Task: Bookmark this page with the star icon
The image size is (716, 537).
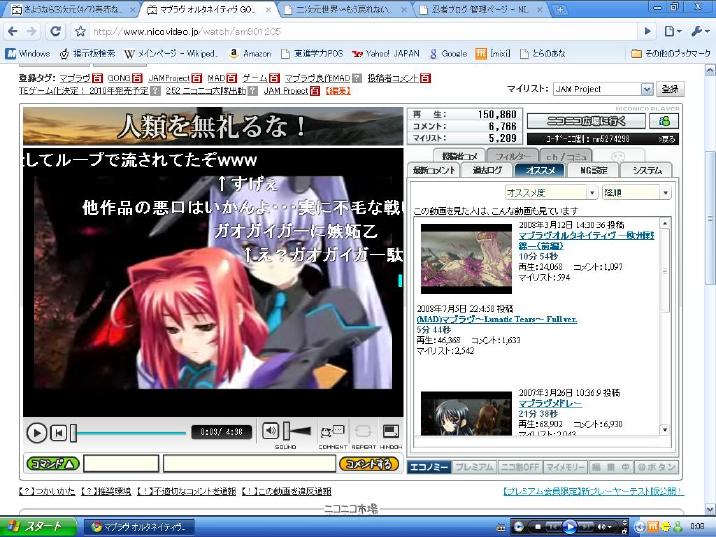Action: click(80, 31)
